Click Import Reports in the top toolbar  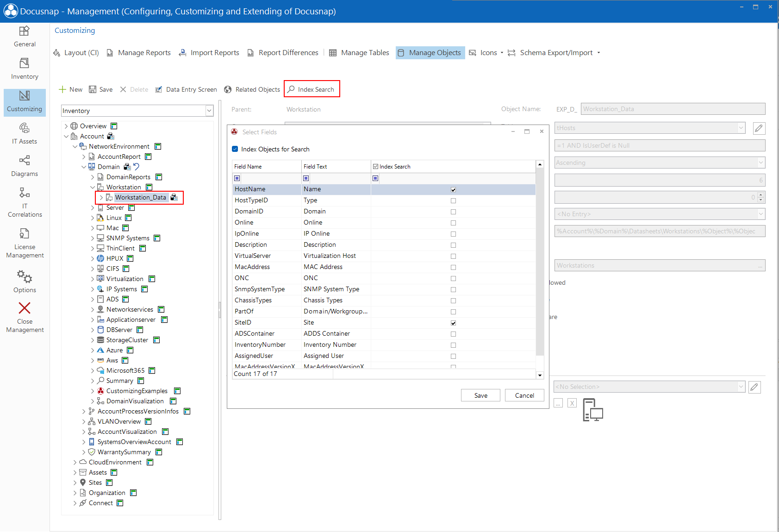(209, 53)
